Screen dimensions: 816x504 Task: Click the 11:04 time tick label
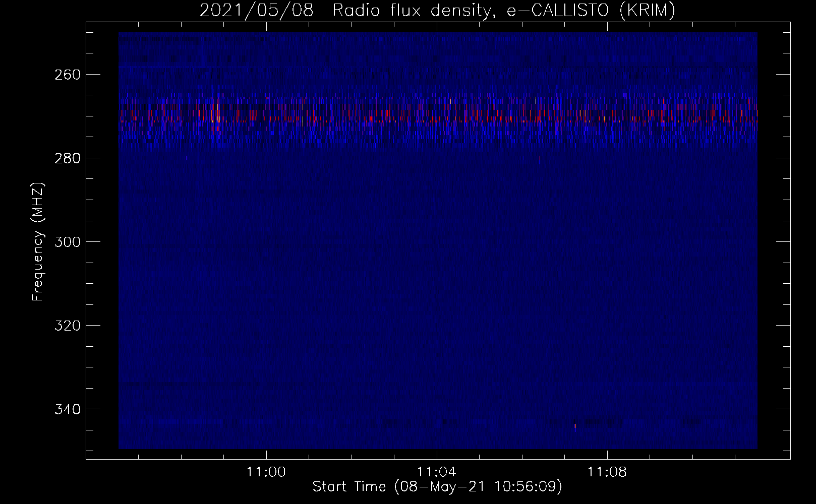pos(437,472)
